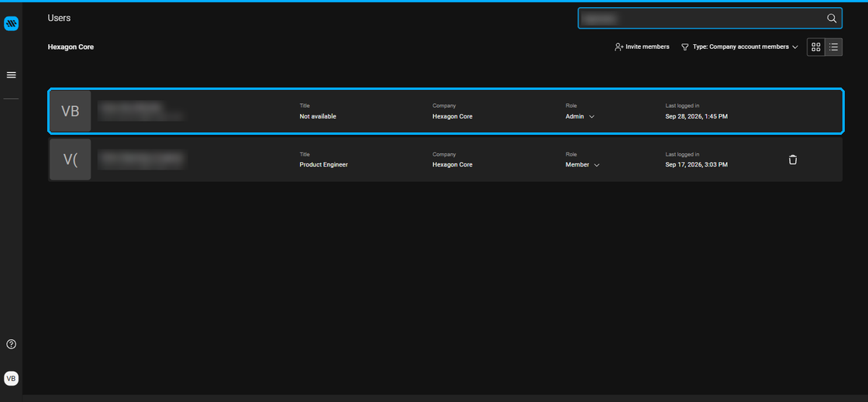Screen dimensions: 868x402
Task: Click 'Sep 17, 2026, 3:03 PM' login time
Action: (x=697, y=165)
